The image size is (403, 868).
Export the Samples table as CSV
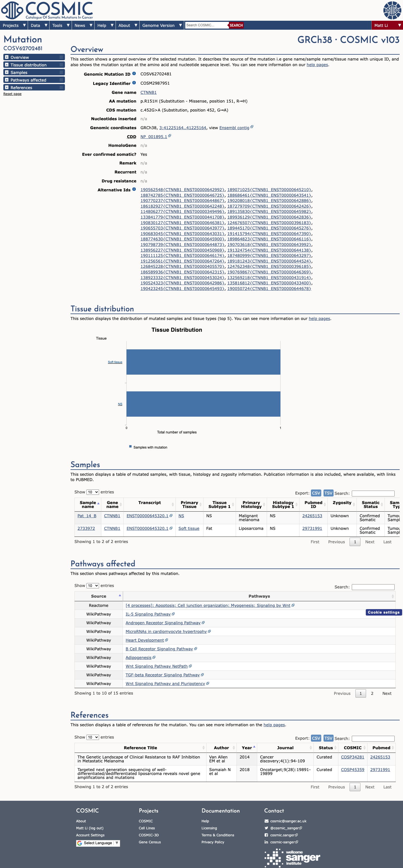click(316, 493)
